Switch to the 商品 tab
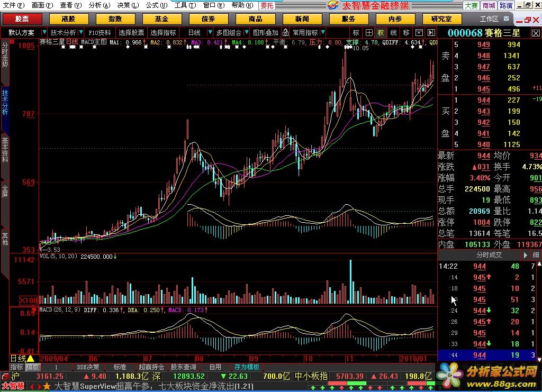Viewport: 542px width, 392px height. tap(256, 19)
